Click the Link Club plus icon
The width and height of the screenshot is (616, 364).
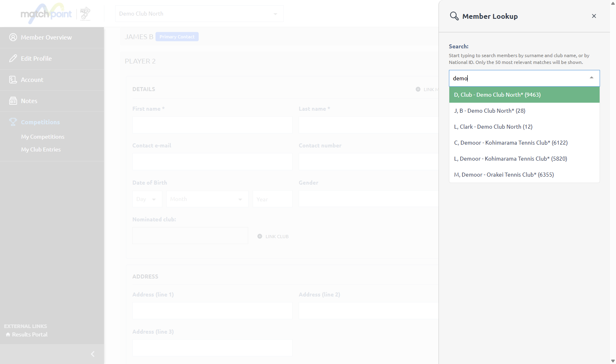tap(260, 237)
